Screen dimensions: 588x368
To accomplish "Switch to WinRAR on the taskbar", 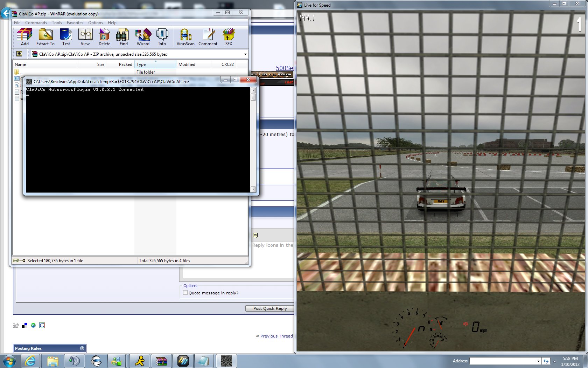I will click(161, 361).
